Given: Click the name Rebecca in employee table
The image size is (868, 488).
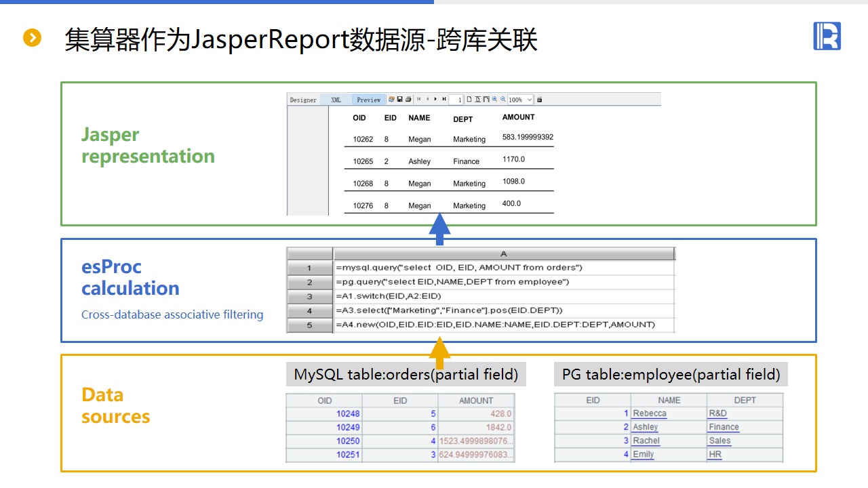Looking at the screenshot, I should [650, 413].
